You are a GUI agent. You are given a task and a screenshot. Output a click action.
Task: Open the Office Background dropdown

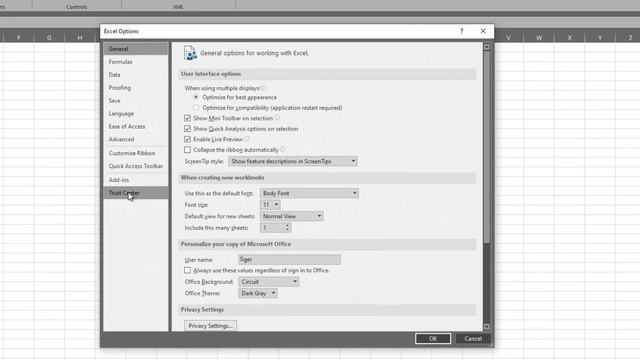(269, 282)
